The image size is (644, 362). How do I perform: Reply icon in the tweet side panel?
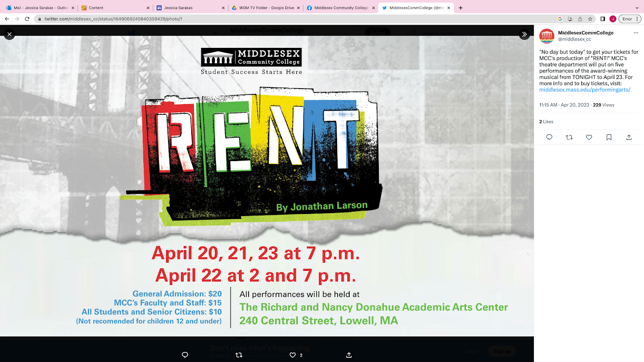point(549,137)
